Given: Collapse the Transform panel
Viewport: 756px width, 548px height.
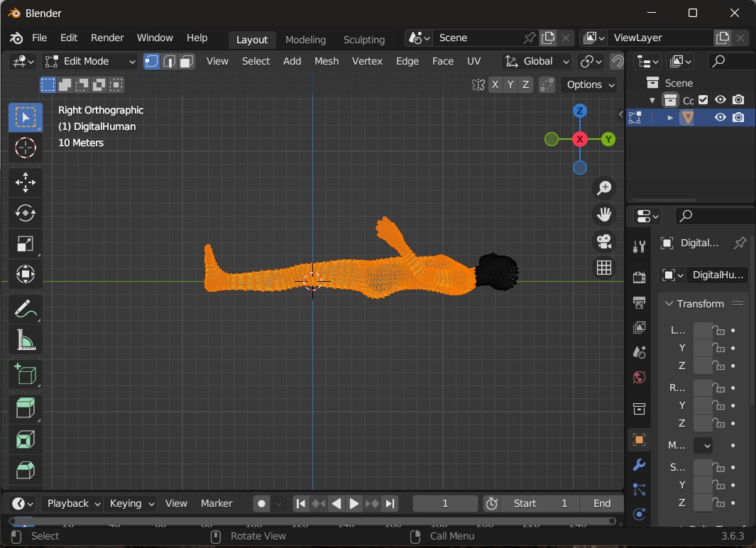Looking at the screenshot, I should pos(699,304).
